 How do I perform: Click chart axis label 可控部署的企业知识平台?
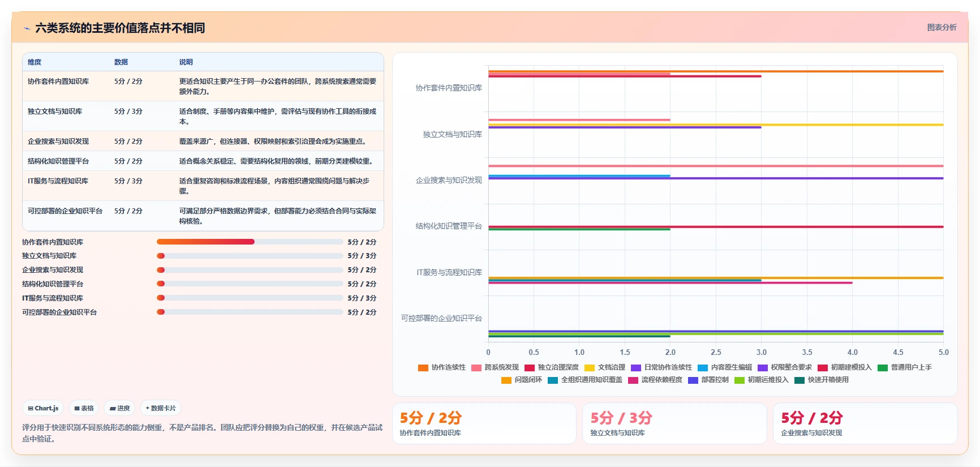441,318
